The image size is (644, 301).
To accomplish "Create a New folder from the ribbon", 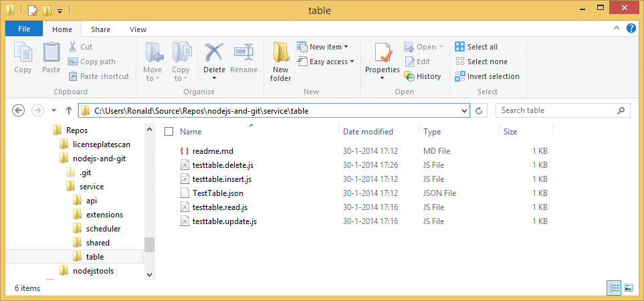I will pos(280,61).
